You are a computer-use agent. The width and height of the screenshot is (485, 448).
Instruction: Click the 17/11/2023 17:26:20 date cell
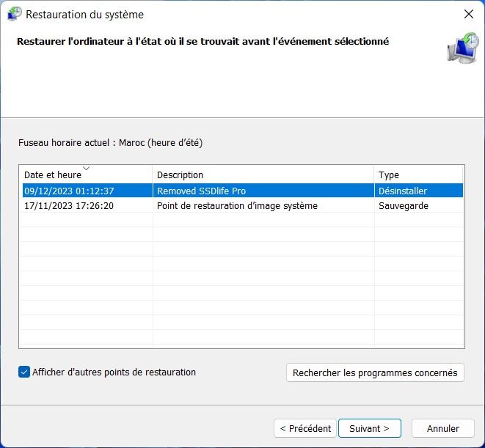(69, 206)
